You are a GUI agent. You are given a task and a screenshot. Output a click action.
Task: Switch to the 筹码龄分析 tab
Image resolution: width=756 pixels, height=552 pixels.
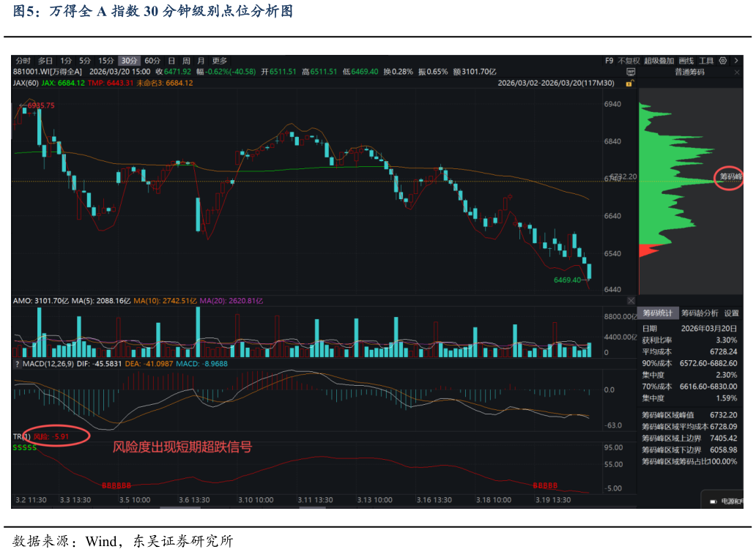(x=700, y=313)
